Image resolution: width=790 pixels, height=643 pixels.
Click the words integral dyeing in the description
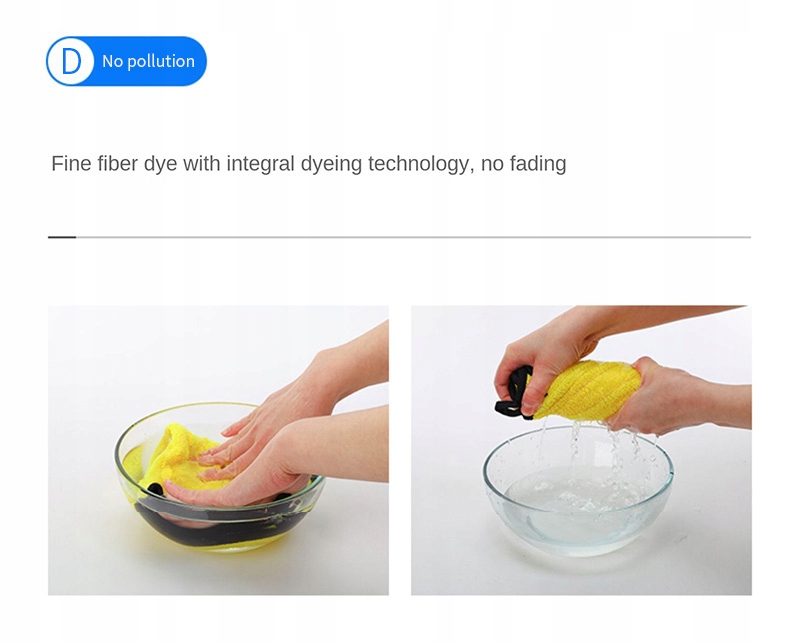(x=294, y=164)
